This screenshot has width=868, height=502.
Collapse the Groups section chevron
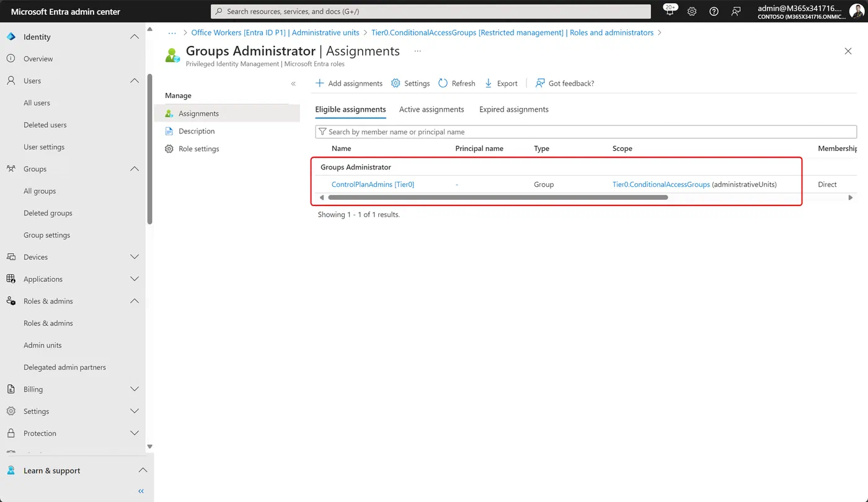135,169
